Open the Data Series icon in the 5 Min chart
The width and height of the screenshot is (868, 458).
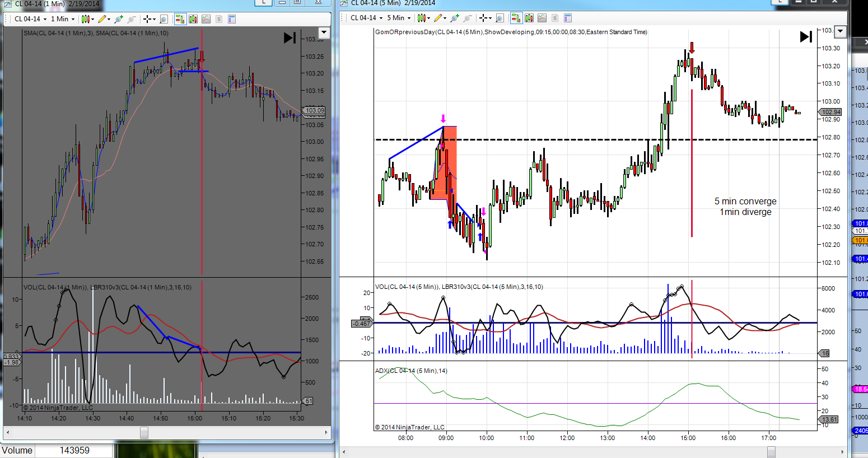click(x=529, y=18)
